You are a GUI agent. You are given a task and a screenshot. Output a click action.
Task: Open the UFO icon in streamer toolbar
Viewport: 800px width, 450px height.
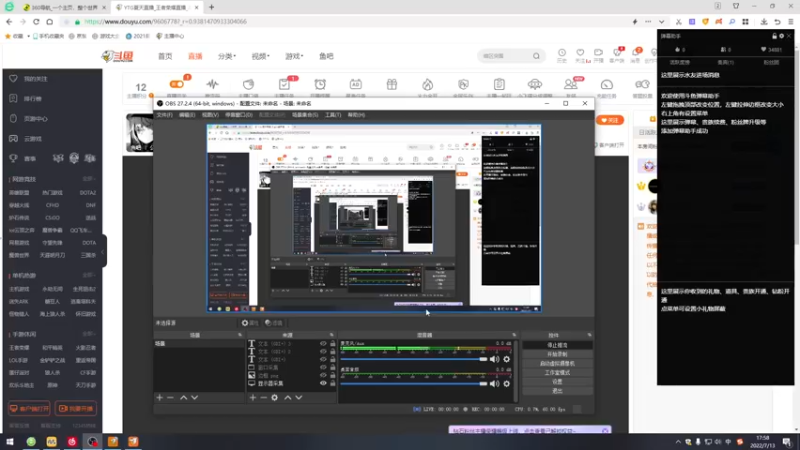pyautogui.click(x=535, y=84)
